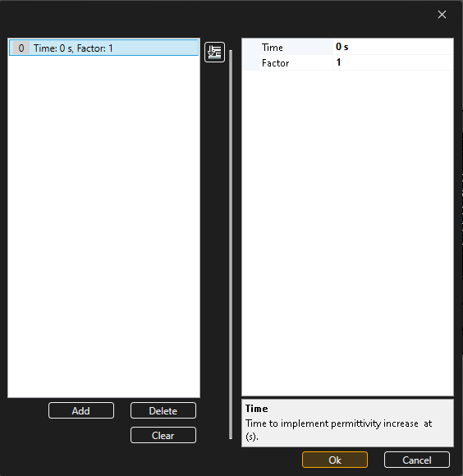Click the Time value field showing 0 s
Image resolution: width=463 pixels, height=476 pixels.
[x=393, y=47]
